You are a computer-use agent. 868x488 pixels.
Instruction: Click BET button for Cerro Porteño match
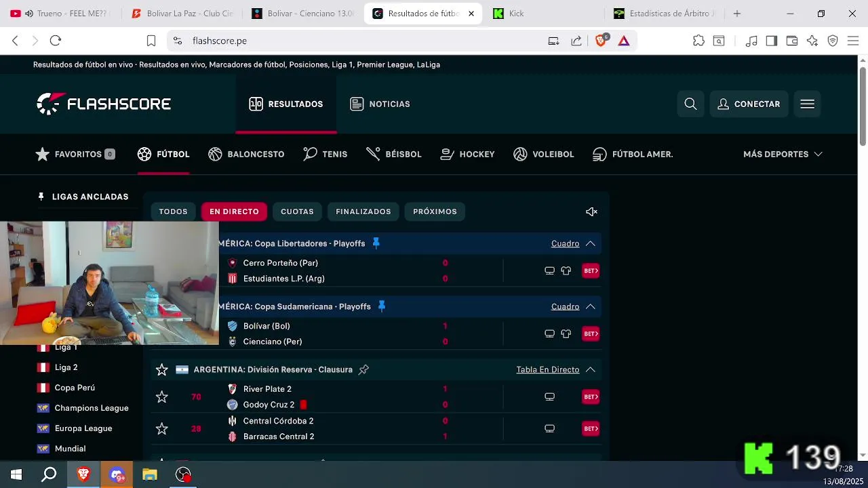pos(591,270)
